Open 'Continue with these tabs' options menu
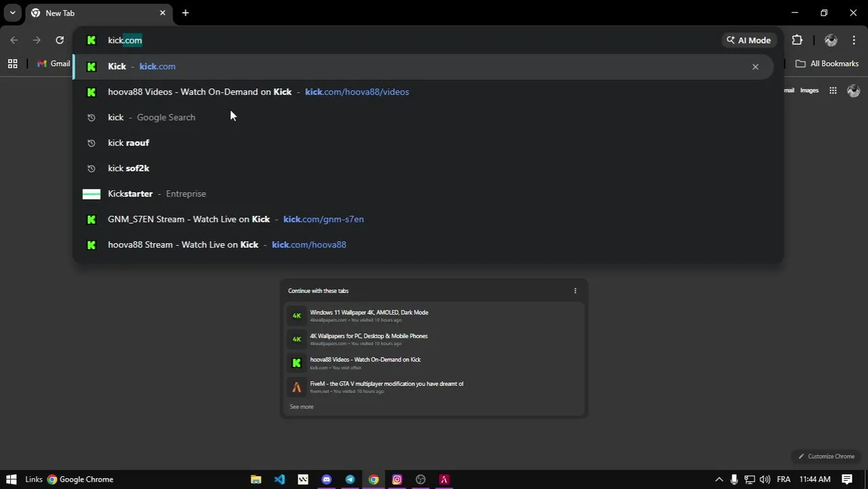This screenshot has width=868, height=489. (x=575, y=291)
